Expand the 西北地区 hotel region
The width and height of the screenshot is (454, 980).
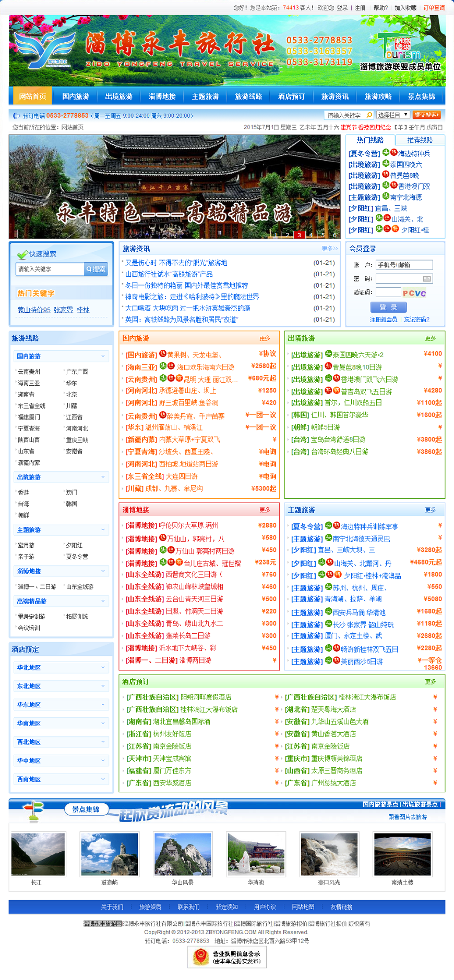point(61,742)
